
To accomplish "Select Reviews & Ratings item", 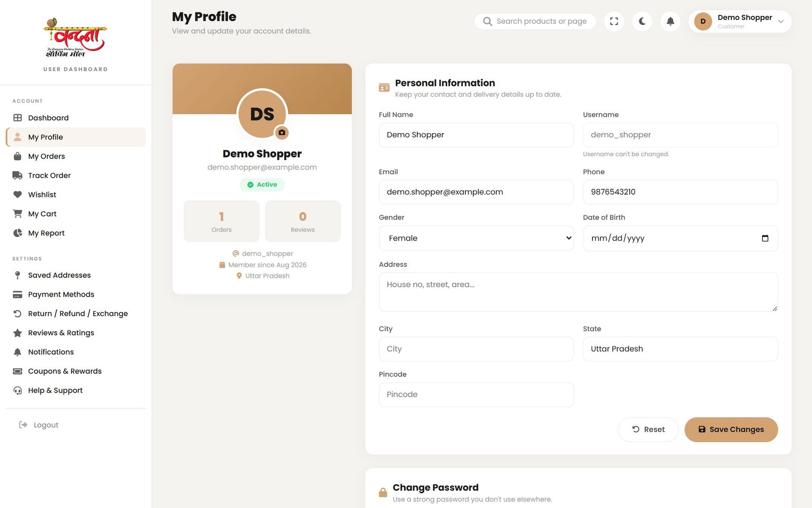I will click(x=76, y=333).
